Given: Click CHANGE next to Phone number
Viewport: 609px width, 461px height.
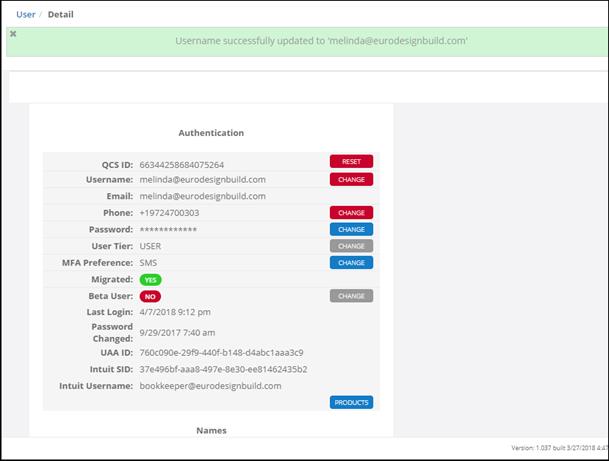Looking at the screenshot, I should pos(351,213).
